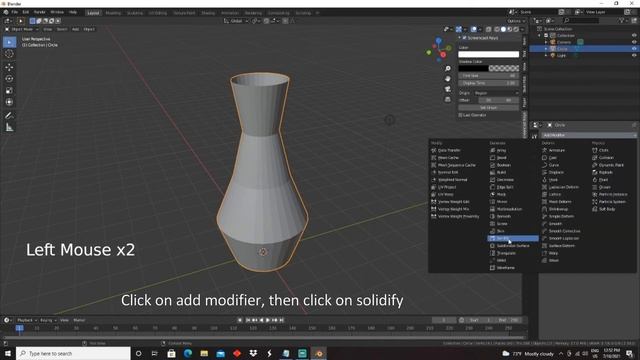
Task: Open Global transform orientation dropdown
Action: (x=236, y=21)
